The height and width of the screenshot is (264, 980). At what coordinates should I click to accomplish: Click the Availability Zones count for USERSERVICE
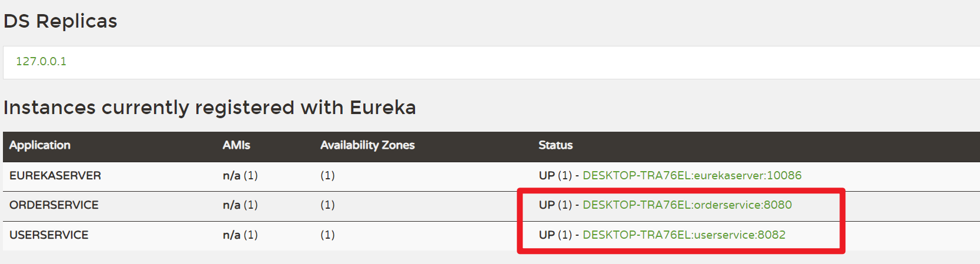click(x=327, y=235)
